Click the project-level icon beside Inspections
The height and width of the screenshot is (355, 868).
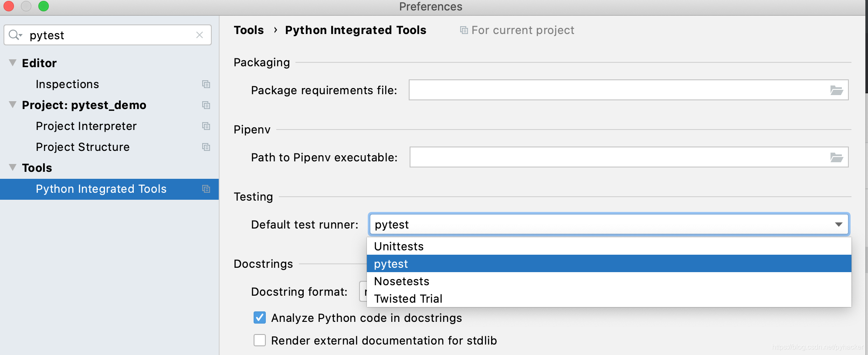point(206,84)
